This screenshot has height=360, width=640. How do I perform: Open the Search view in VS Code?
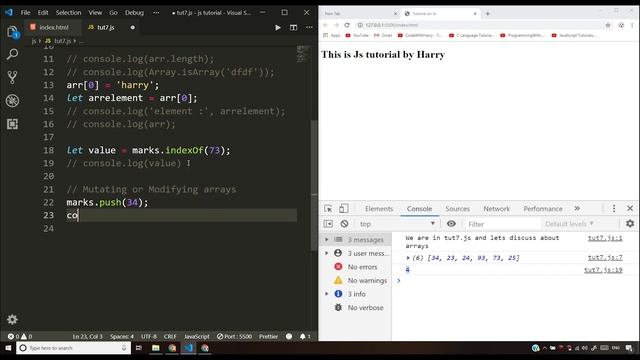click(13, 54)
